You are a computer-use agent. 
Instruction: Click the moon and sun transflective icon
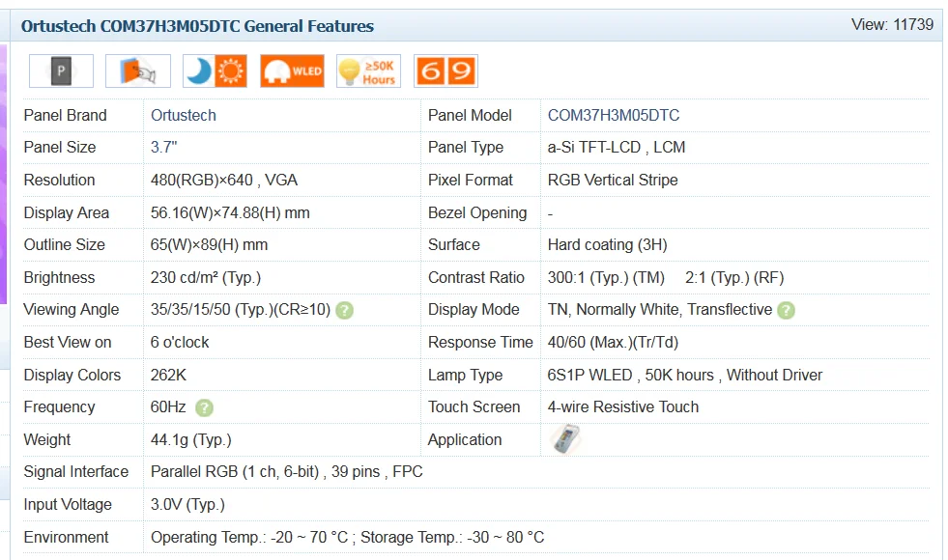[x=215, y=71]
